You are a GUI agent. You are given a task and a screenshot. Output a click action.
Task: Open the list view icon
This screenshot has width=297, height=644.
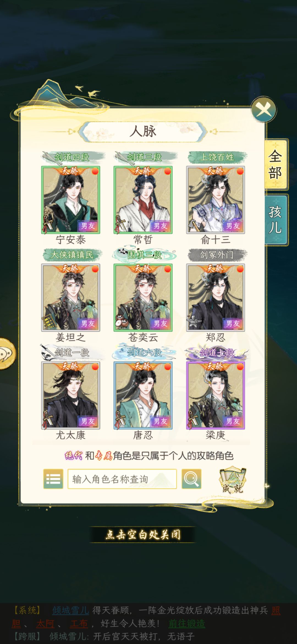point(53,479)
